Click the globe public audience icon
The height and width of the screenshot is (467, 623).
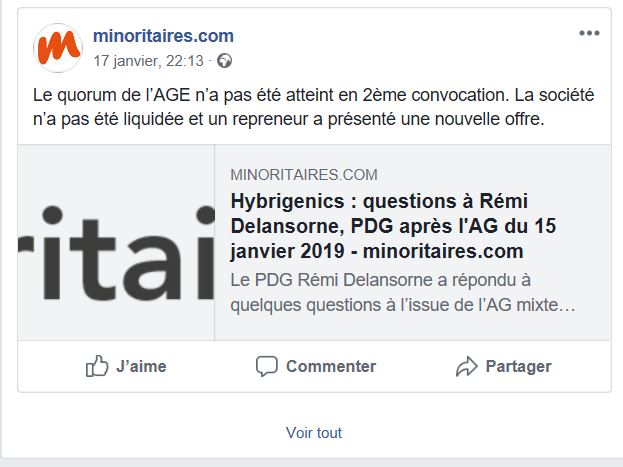224,61
